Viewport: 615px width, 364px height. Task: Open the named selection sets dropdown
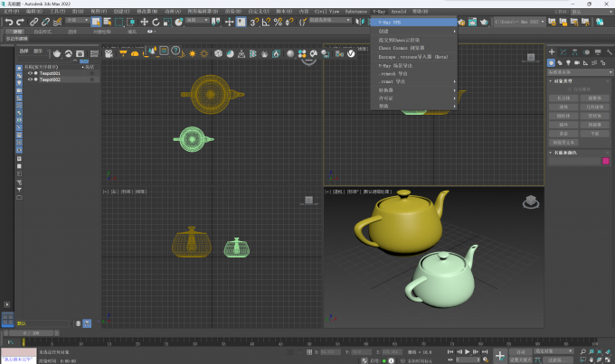(x=330, y=20)
